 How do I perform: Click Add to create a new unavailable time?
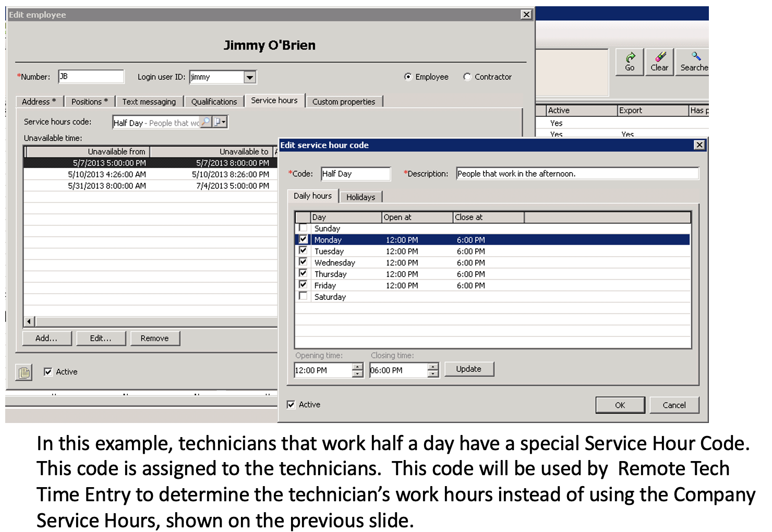(47, 338)
